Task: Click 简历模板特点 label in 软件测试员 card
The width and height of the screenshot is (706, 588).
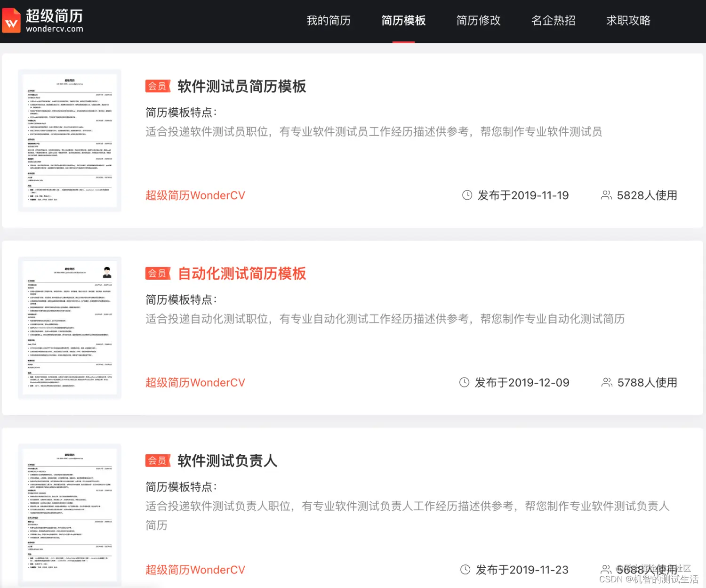Action: coord(181,113)
